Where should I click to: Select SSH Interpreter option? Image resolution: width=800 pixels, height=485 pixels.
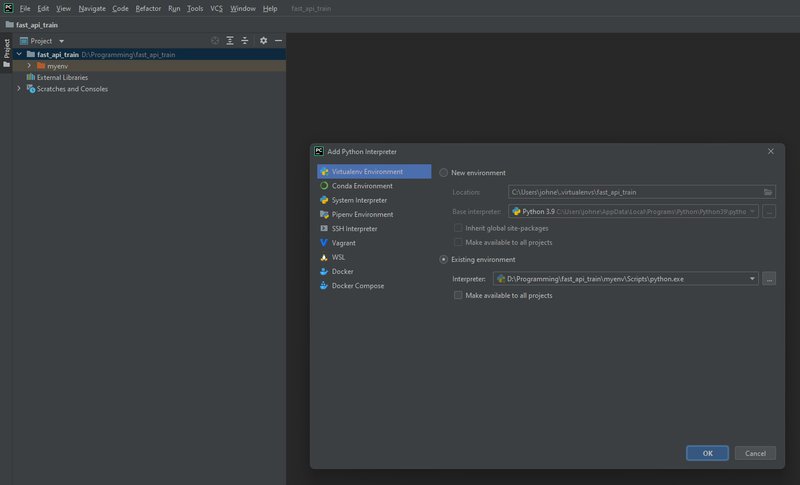click(x=374, y=228)
